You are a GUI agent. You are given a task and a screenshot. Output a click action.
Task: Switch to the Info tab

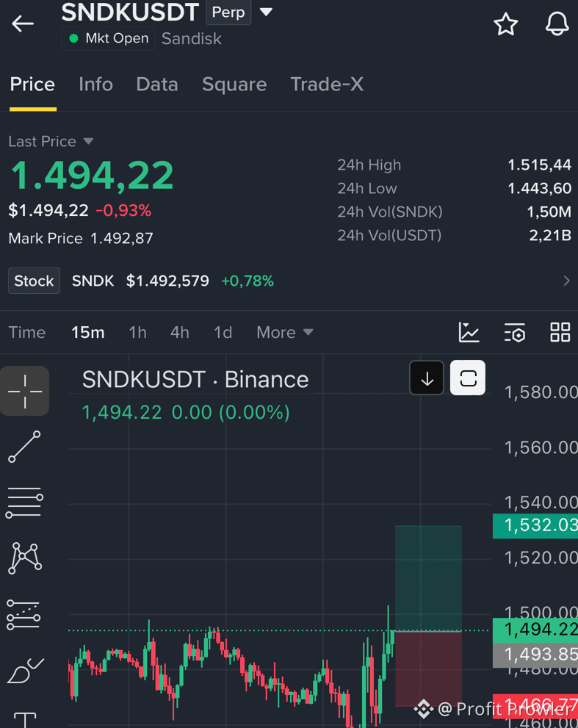click(x=95, y=84)
